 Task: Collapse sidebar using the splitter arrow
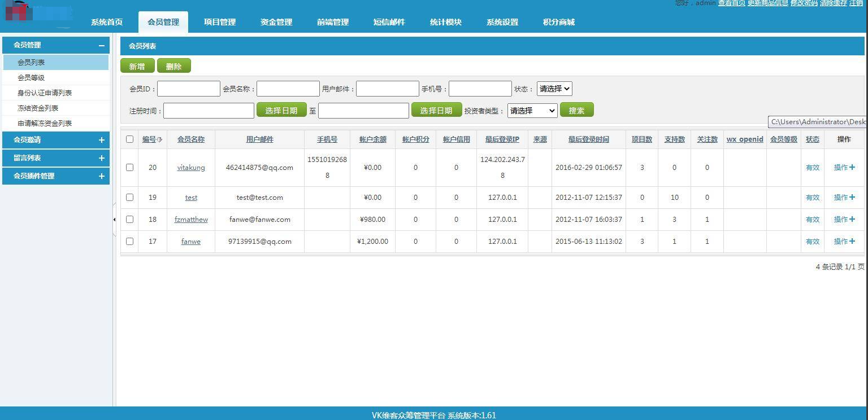(114, 219)
